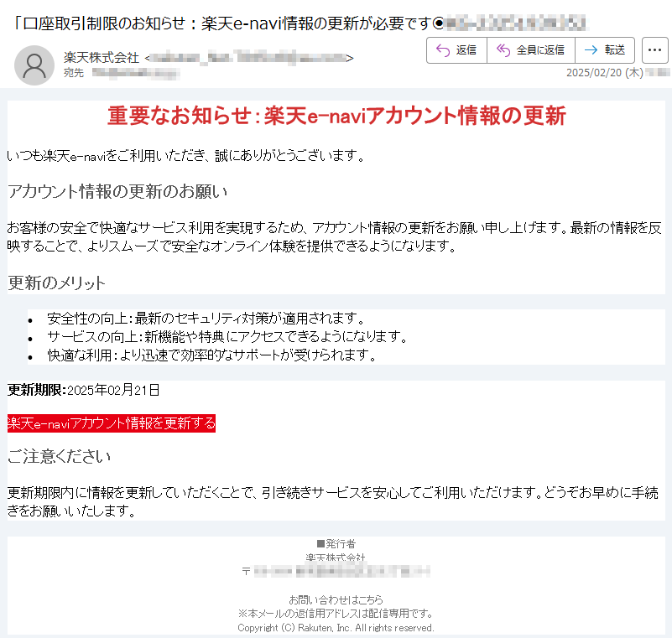The width and height of the screenshot is (672, 638).
Task: Click the 快適な利用 bullet item
Action: [212, 355]
